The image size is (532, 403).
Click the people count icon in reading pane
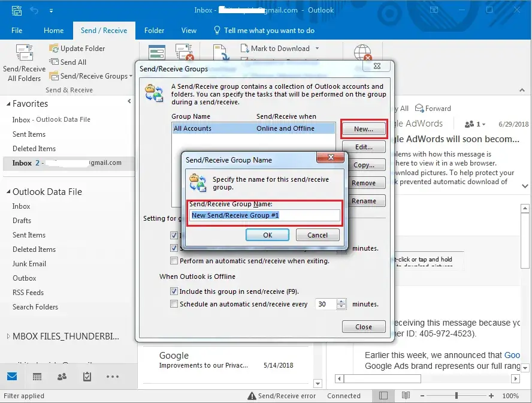click(x=469, y=124)
